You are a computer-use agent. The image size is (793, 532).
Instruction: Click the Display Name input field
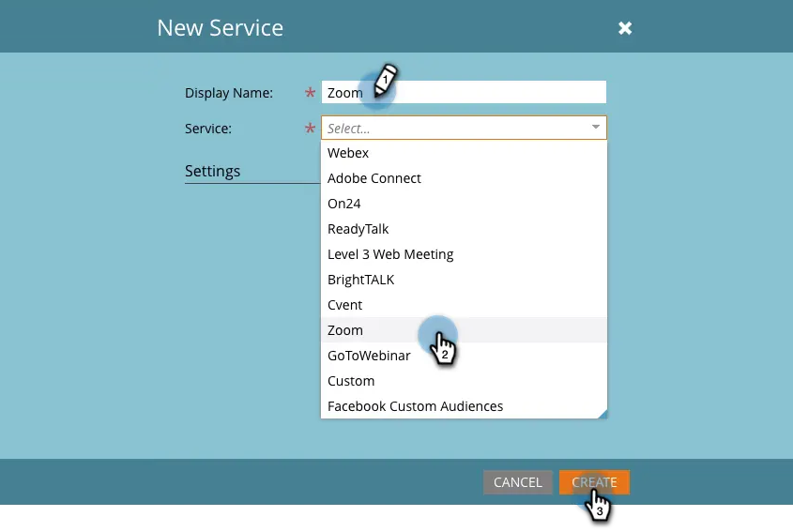pyautogui.click(x=464, y=92)
